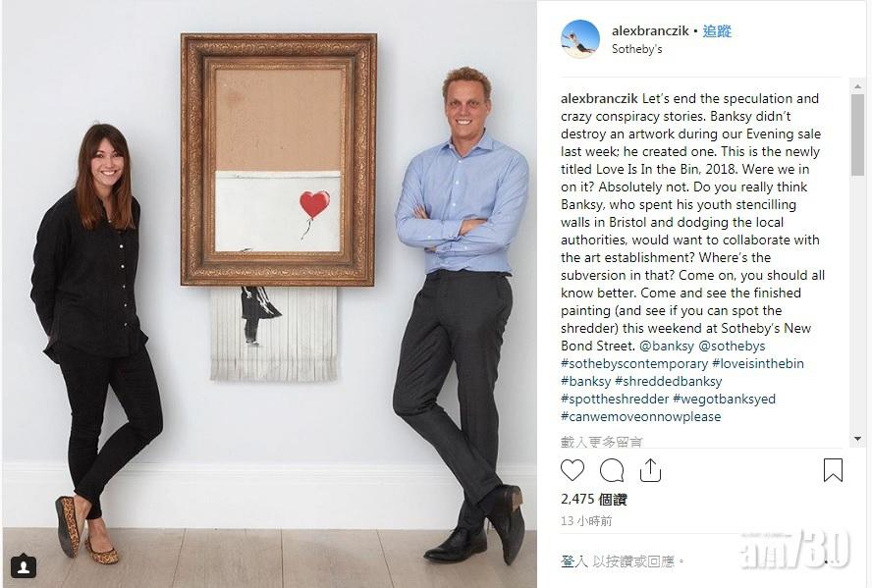The image size is (872, 588).
Task: Like the post with the heart icon
Action: (x=572, y=470)
